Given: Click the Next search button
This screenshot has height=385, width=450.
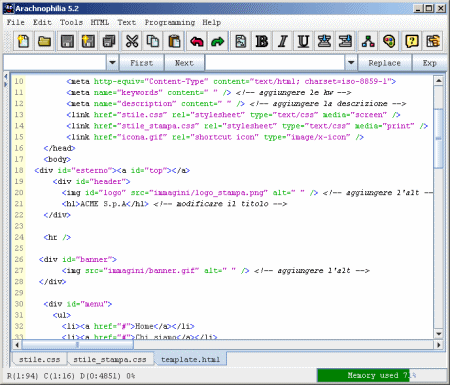Looking at the screenshot, I should point(184,63).
